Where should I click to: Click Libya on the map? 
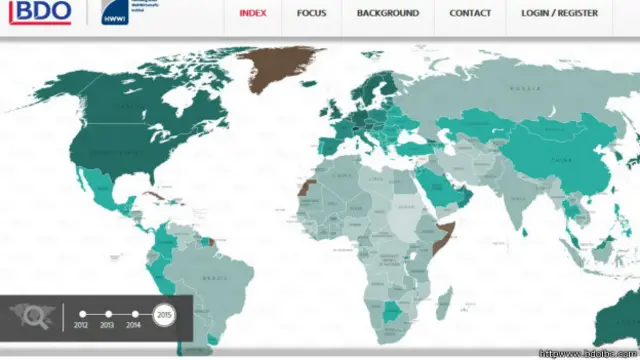click(376, 180)
